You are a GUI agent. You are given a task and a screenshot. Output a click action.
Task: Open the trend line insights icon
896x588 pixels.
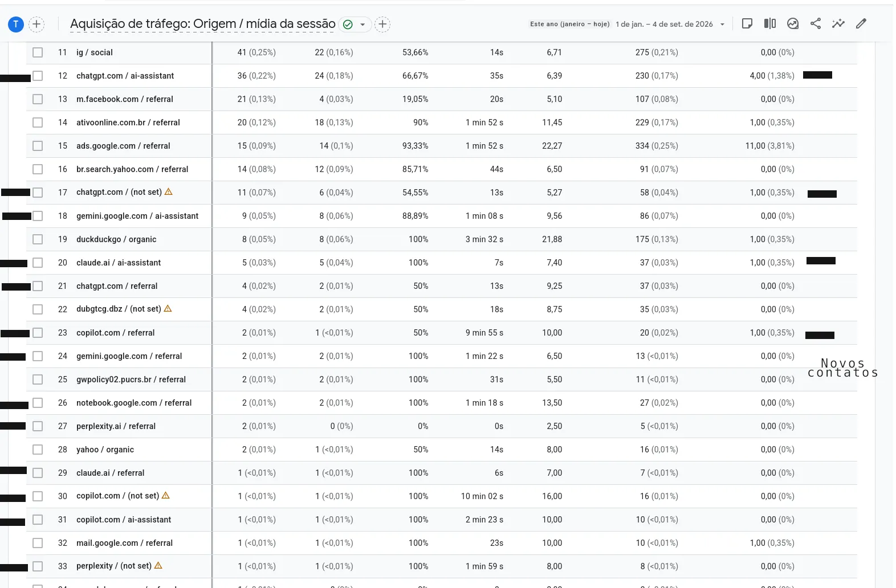pyautogui.click(x=838, y=23)
